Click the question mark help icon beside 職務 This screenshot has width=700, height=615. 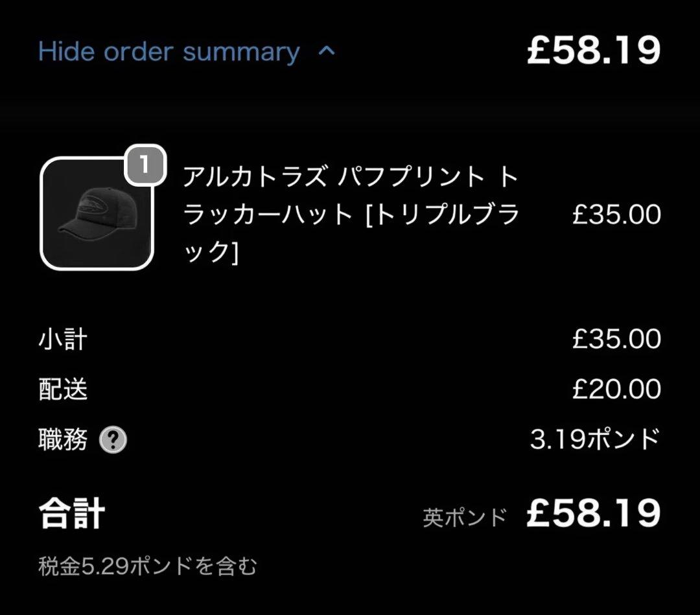(113, 441)
